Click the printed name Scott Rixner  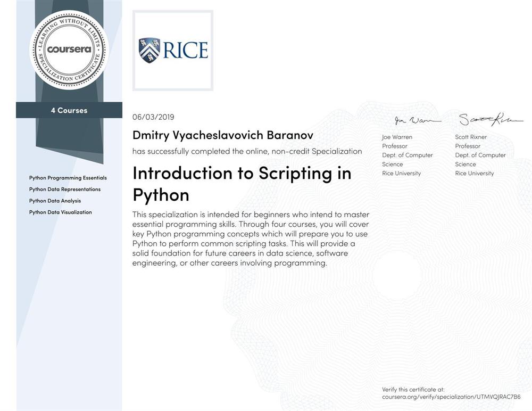(471, 137)
